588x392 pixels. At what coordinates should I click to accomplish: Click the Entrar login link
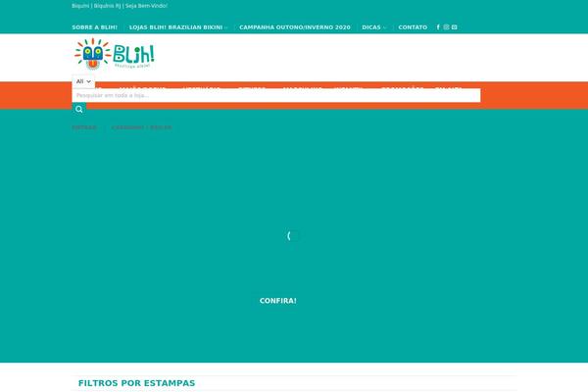pos(84,127)
